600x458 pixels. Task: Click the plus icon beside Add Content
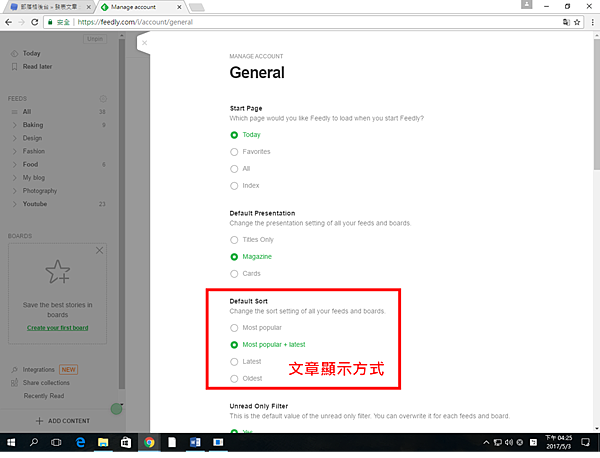(39, 421)
